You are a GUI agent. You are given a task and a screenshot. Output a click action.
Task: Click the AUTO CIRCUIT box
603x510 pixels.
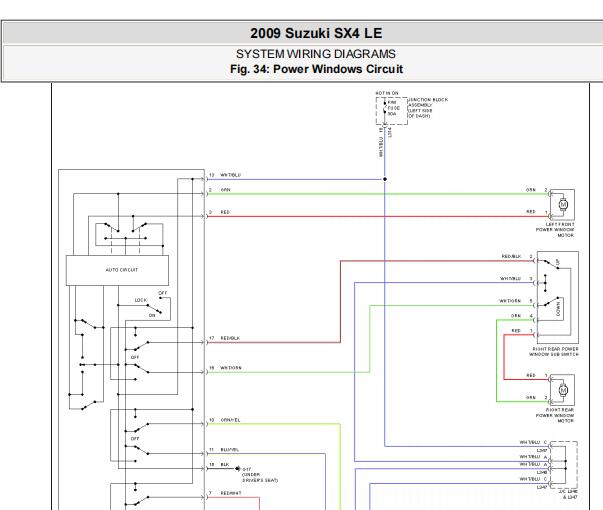coord(117,270)
